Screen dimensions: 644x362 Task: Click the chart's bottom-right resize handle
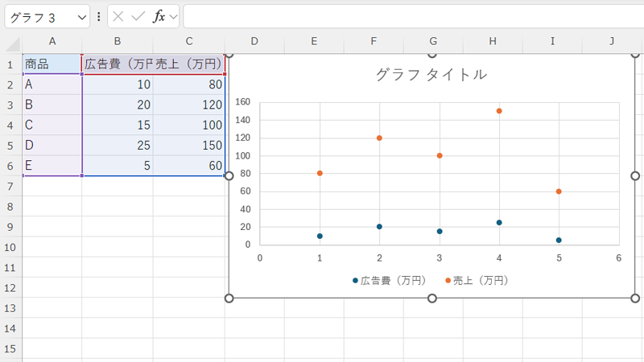tap(634, 298)
